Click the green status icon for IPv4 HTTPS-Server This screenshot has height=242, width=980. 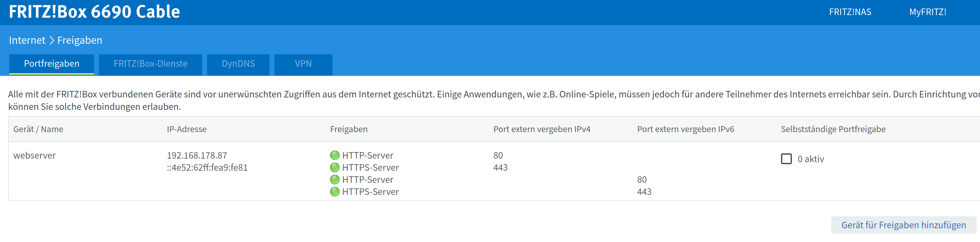[x=335, y=167]
